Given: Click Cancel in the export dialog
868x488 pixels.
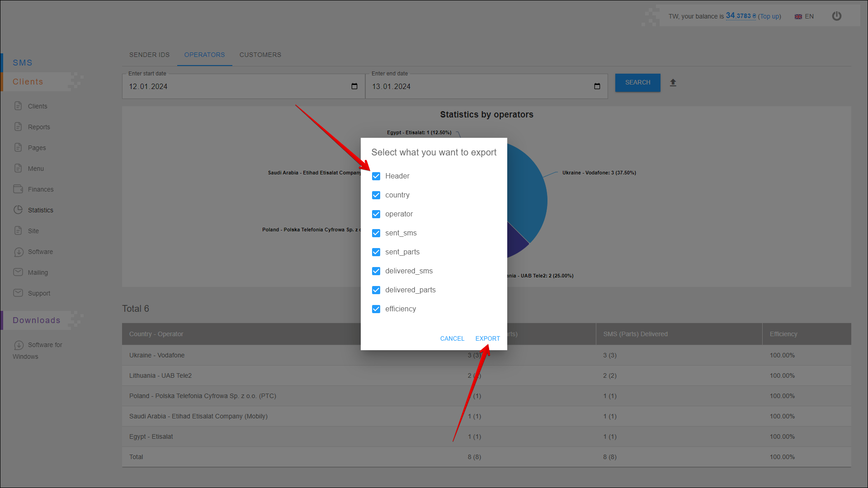Looking at the screenshot, I should pyautogui.click(x=452, y=338).
